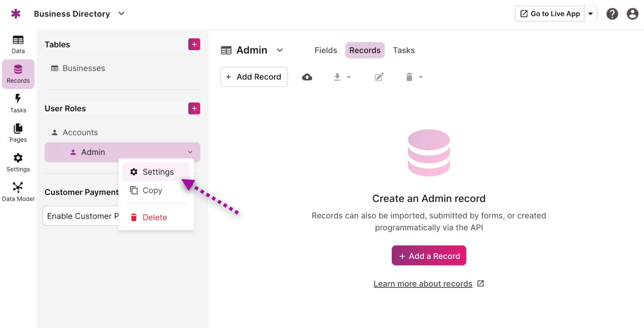Open the Data Model view

tap(18, 192)
